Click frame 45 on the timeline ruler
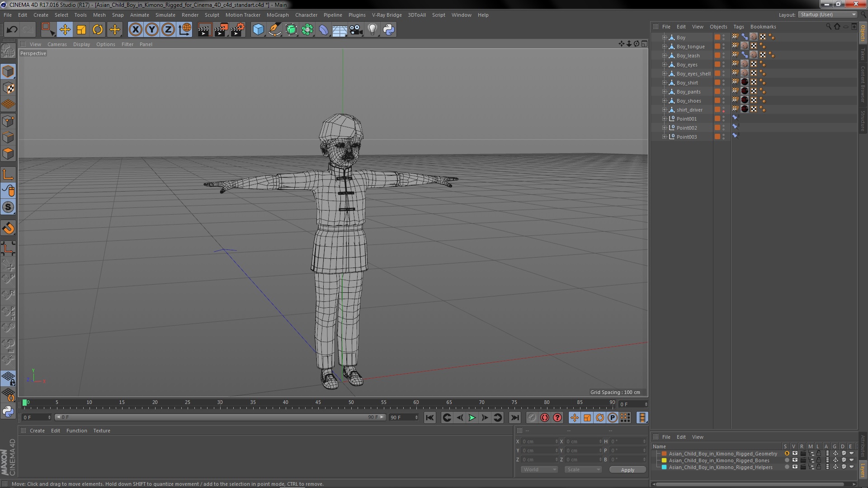The width and height of the screenshot is (868, 488). [318, 403]
